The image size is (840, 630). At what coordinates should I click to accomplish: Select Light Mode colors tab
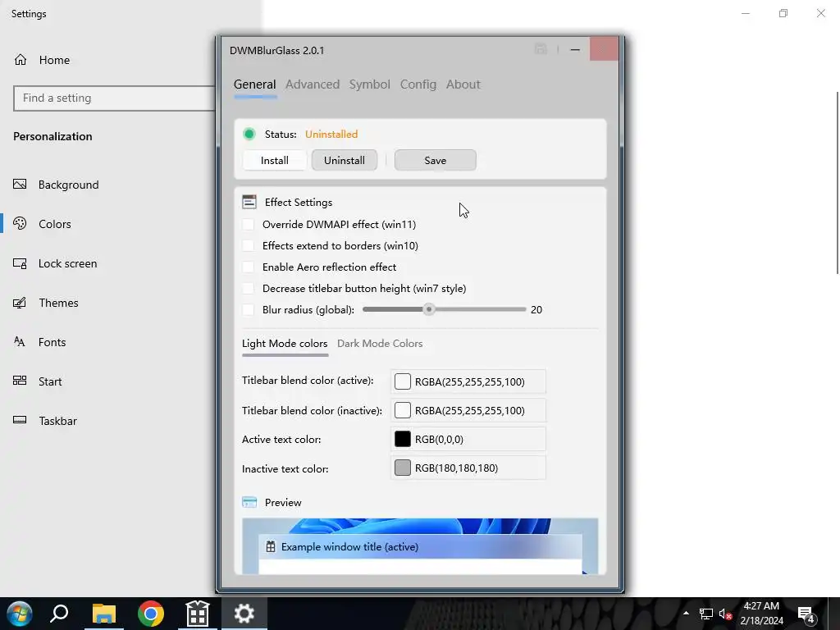[285, 344]
